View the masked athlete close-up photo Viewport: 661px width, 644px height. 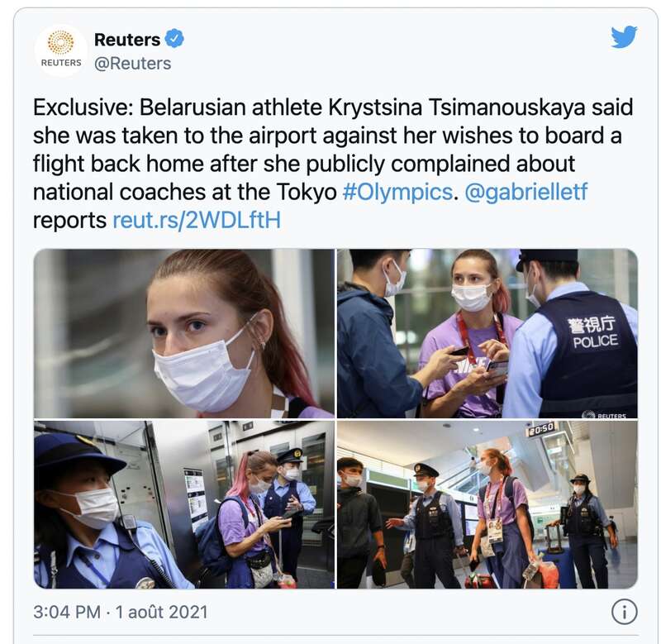184,334
